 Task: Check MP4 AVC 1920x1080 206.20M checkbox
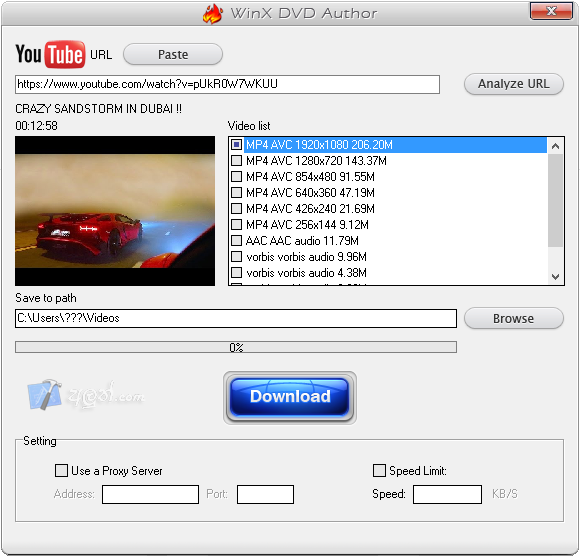(237, 144)
